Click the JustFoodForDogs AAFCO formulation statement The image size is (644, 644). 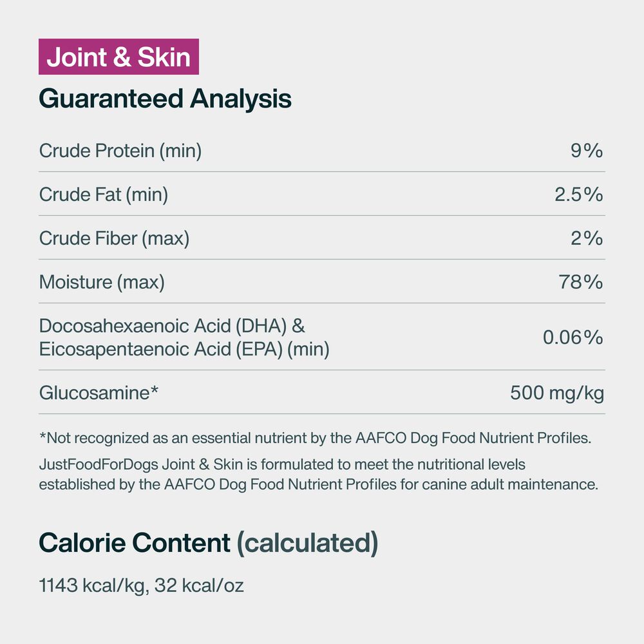(x=319, y=474)
